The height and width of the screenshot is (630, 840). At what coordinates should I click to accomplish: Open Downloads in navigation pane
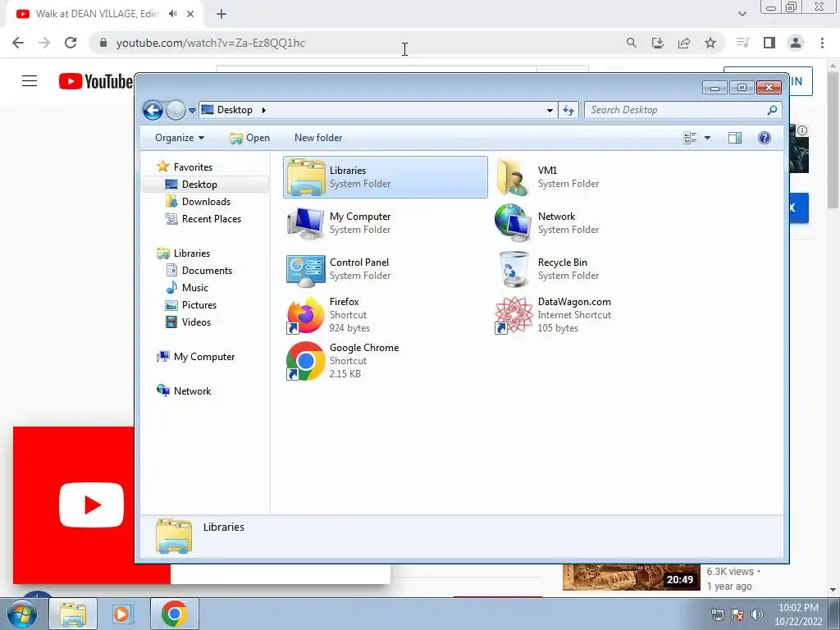click(x=206, y=202)
